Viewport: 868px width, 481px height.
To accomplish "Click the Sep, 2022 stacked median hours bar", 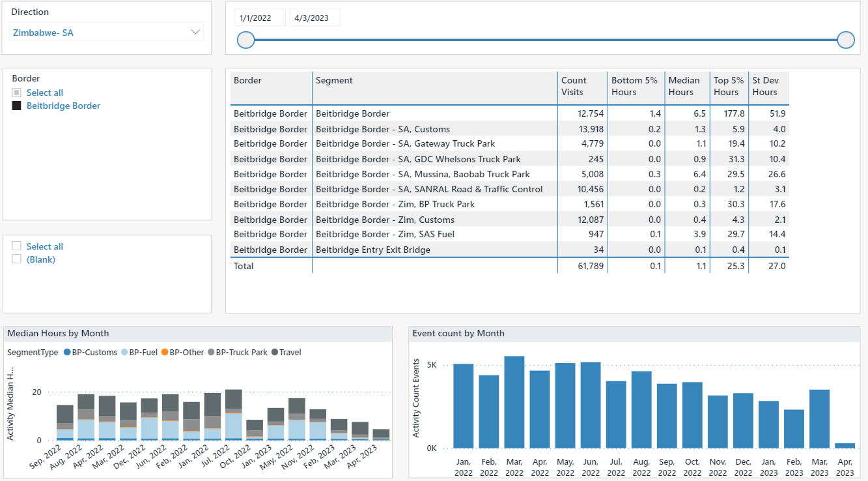I will click(65, 423).
